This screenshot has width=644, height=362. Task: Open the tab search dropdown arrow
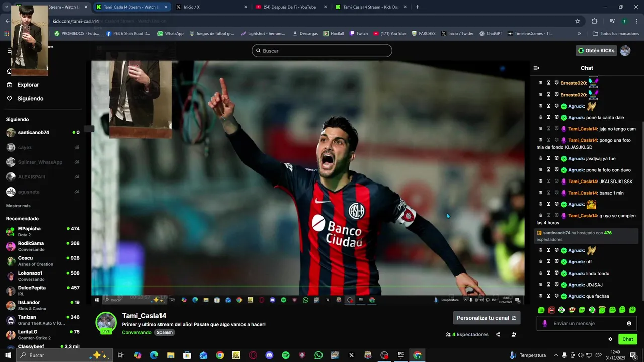point(7,7)
